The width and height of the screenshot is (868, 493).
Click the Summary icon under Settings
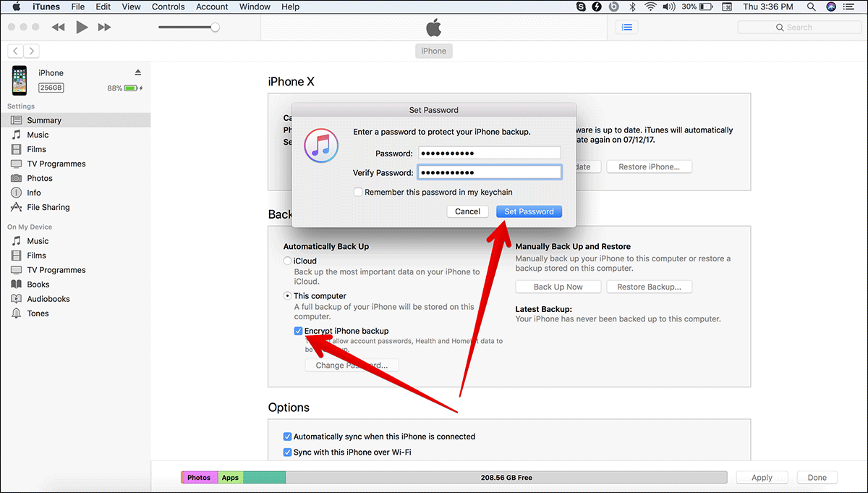pos(16,120)
